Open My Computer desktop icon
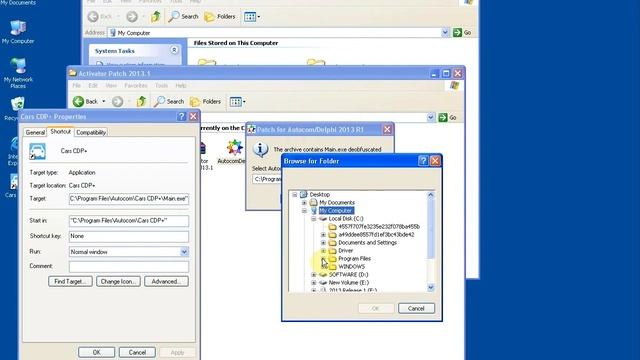The height and width of the screenshot is (360, 640). (18, 32)
